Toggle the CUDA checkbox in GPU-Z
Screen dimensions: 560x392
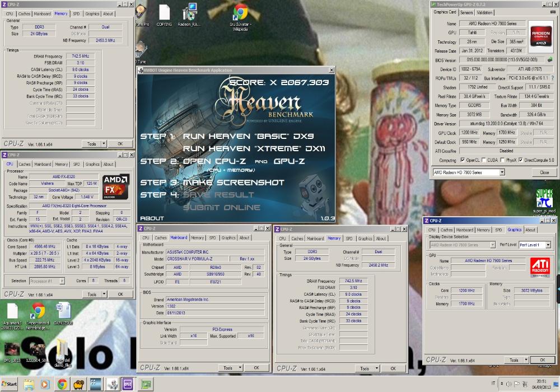point(484,160)
